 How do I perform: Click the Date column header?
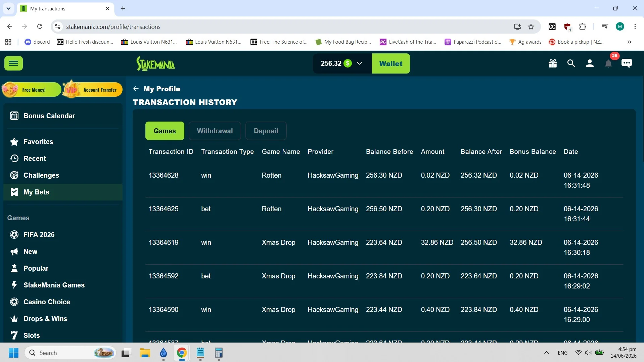pos(570,152)
